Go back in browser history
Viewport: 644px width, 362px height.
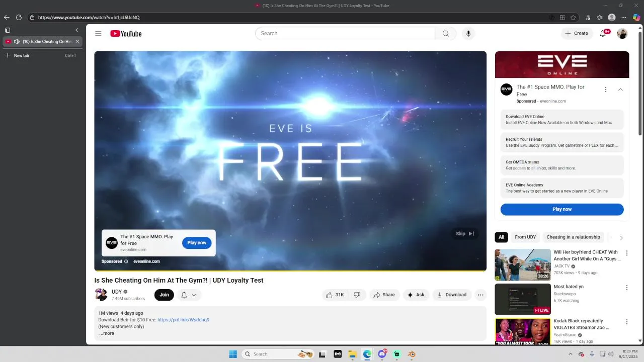click(7, 17)
